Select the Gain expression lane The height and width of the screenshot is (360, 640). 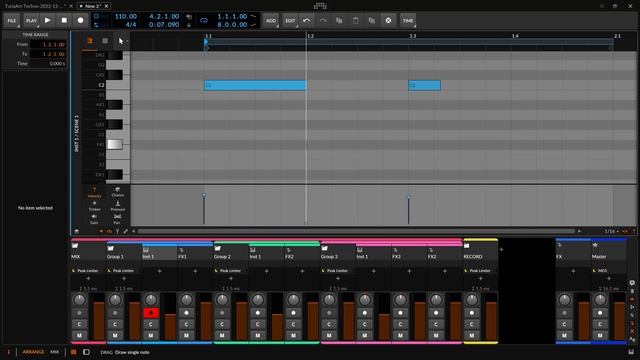pos(94,220)
